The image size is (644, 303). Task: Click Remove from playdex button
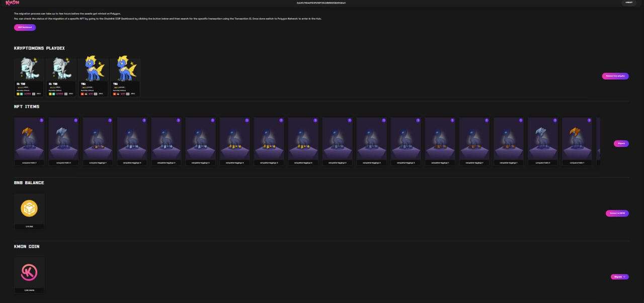pos(615,76)
